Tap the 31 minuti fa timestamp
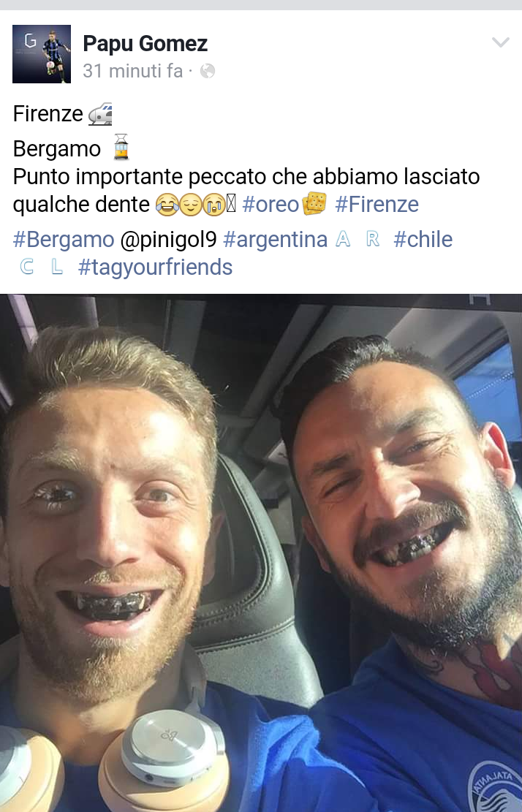The image size is (522, 812). coord(132,71)
